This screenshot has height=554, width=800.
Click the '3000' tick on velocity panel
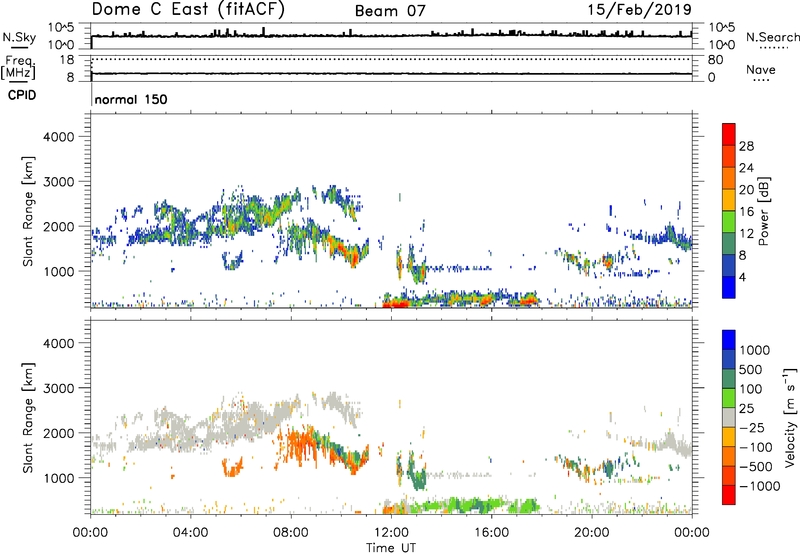[x=59, y=388]
